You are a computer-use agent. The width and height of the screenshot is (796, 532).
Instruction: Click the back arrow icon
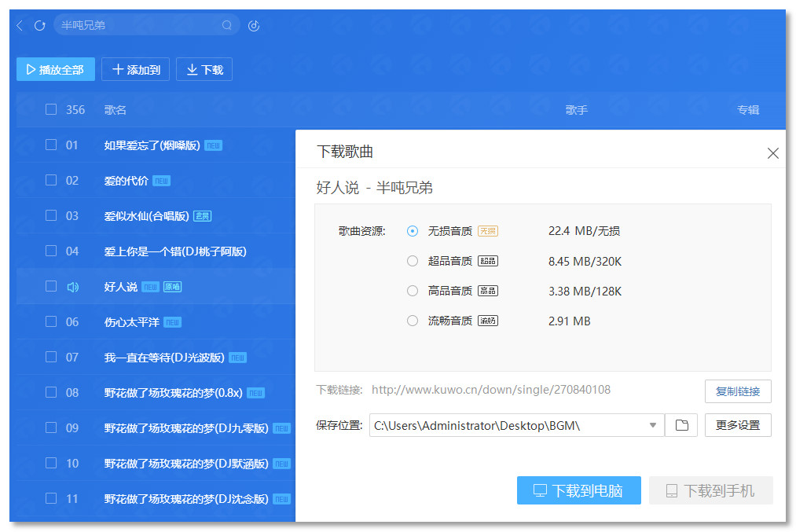coord(20,25)
